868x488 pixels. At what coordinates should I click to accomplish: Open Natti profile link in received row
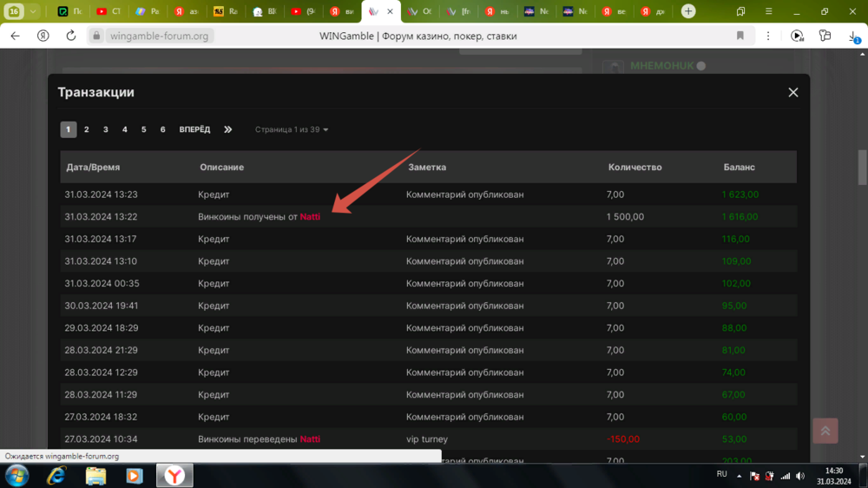coord(310,217)
